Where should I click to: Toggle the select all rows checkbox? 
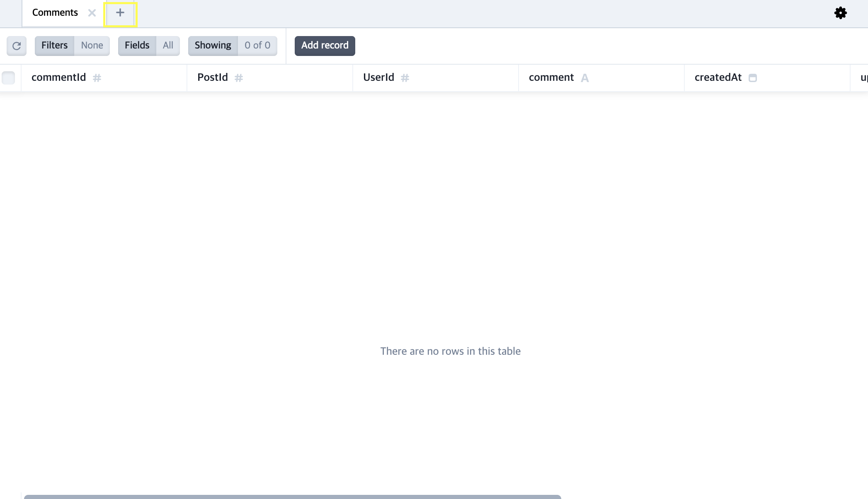8,78
